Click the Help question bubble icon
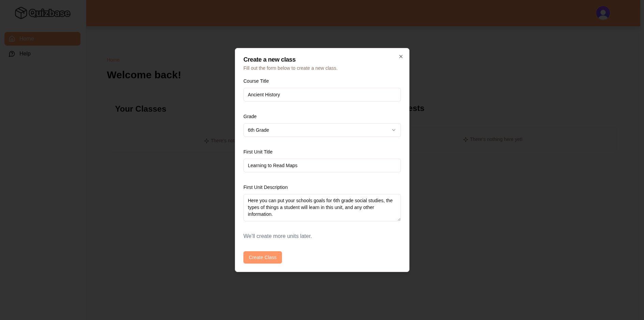This screenshot has width=644, height=320. tap(12, 54)
